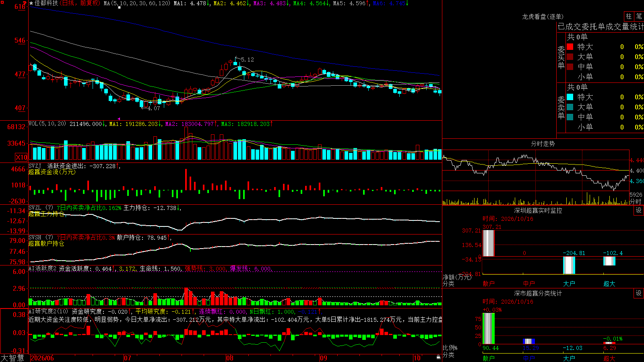Click the VOL(5,10,20) indicator label
The height and width of the screenshot is (362, 644).
click(x=47, y=124)
